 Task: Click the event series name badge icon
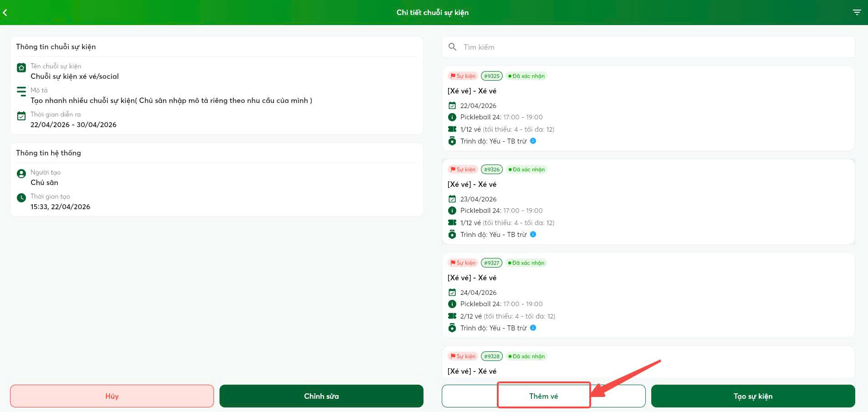tap(21, 68)
